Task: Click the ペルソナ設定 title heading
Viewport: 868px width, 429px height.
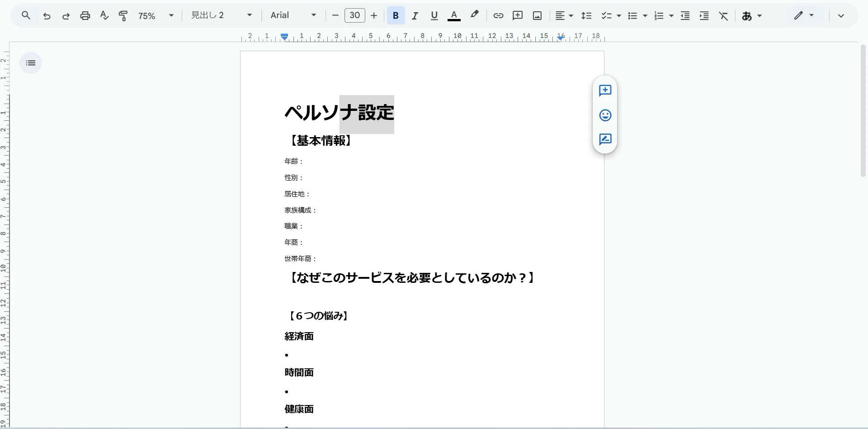Action: pyautogui.click(x=340, y=113)
